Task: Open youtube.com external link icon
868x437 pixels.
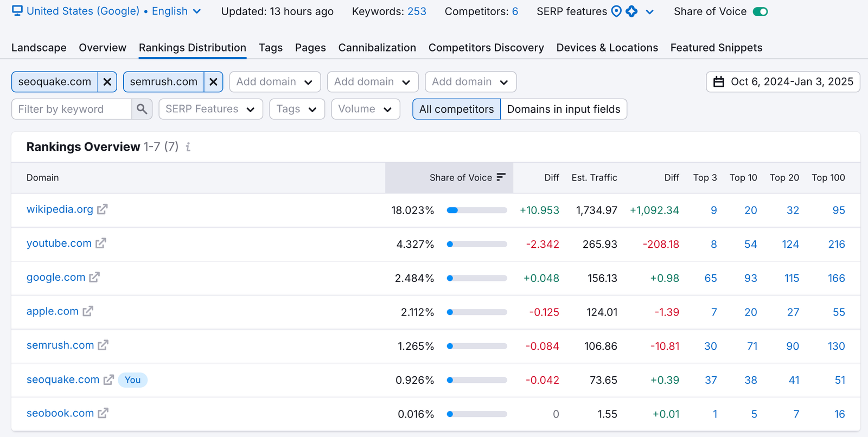Action: [101, 243]
